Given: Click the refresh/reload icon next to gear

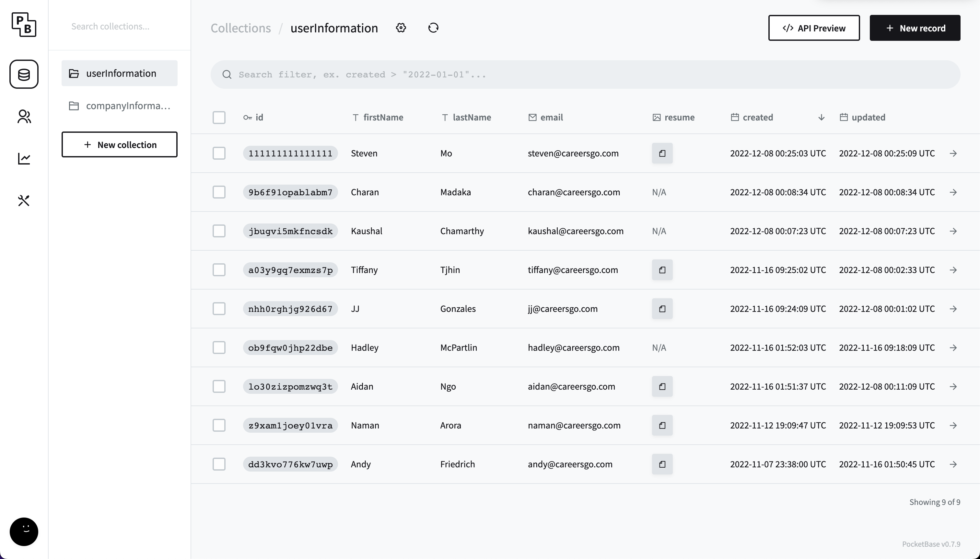Looking at the screenshot, I should (434, 28).
